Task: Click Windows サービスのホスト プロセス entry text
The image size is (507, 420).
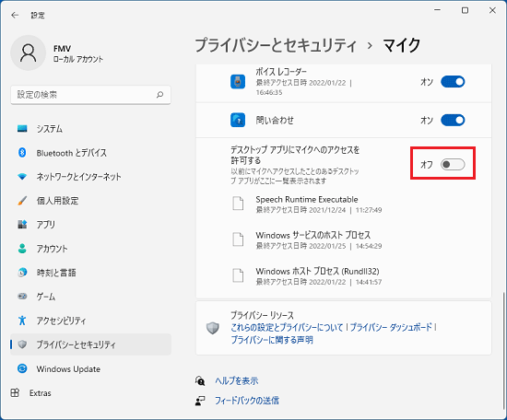Action: pyautogui.click(x=313, y=235)
